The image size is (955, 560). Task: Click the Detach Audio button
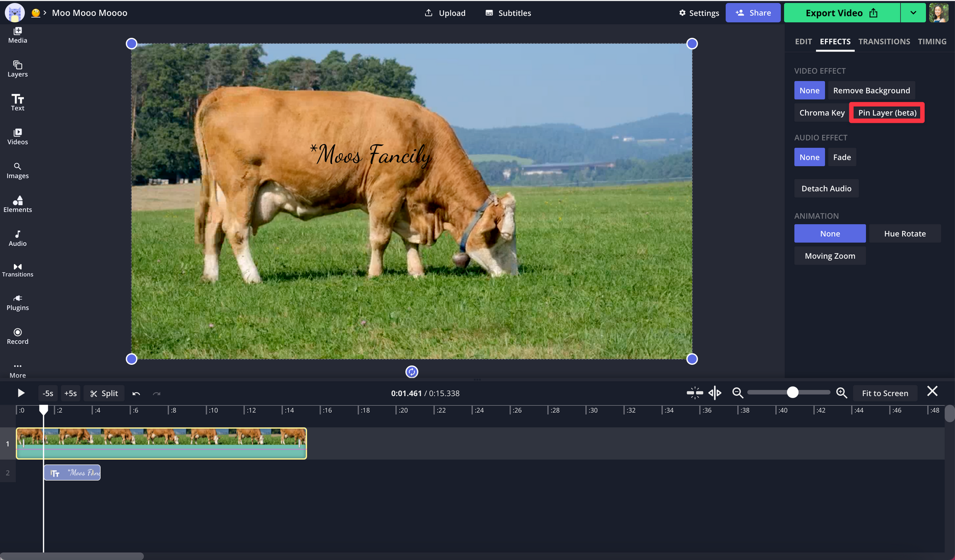826,189
